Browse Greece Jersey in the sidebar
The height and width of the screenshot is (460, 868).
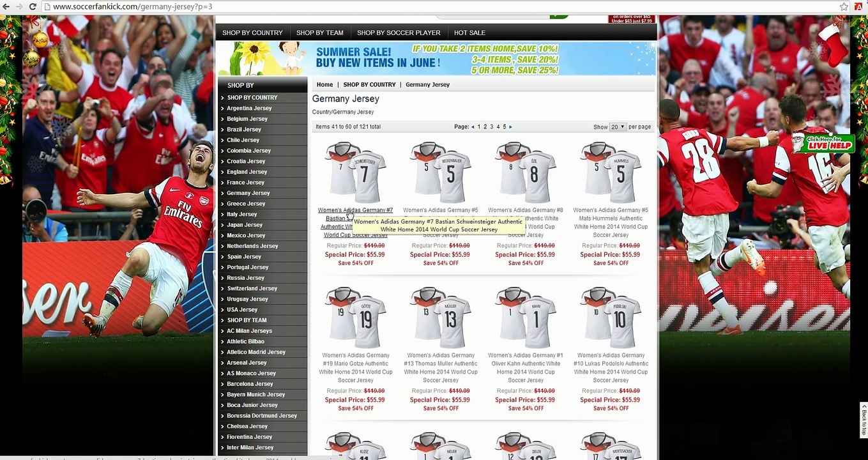[246, 204]
